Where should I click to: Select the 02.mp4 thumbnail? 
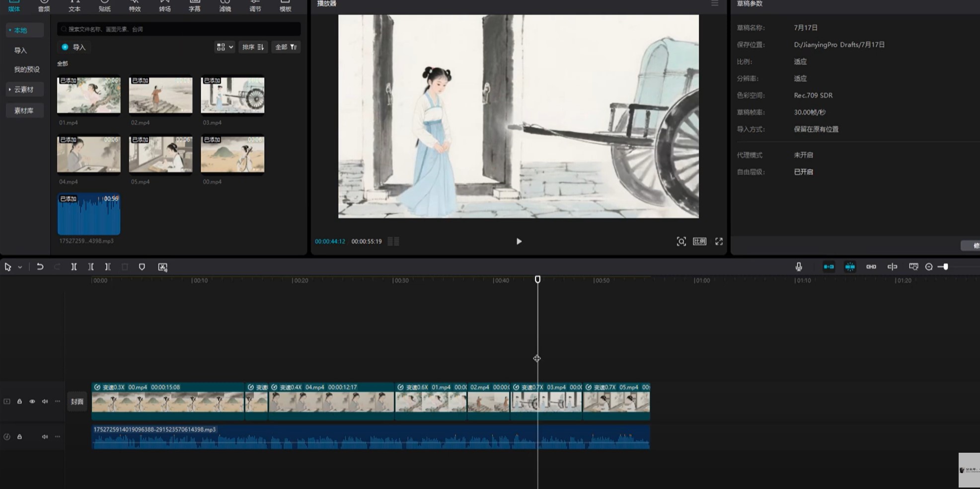pyautogui.click(x=160, y=95)
